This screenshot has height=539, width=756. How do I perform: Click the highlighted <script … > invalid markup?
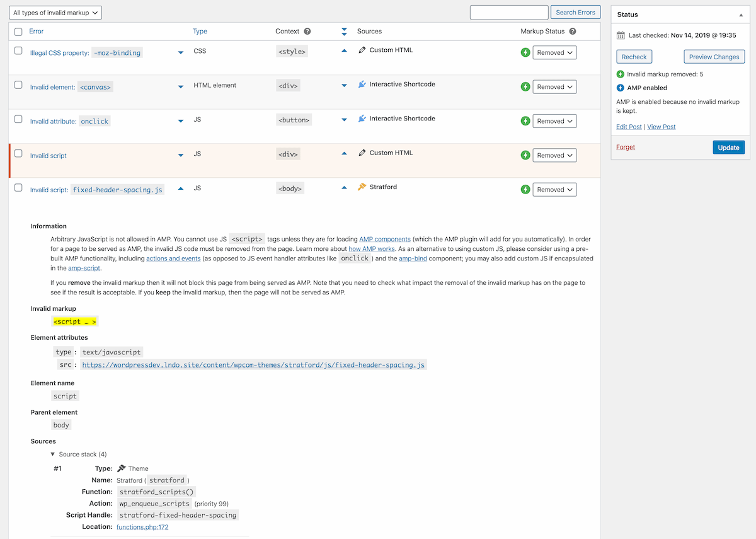pos(75,322)
